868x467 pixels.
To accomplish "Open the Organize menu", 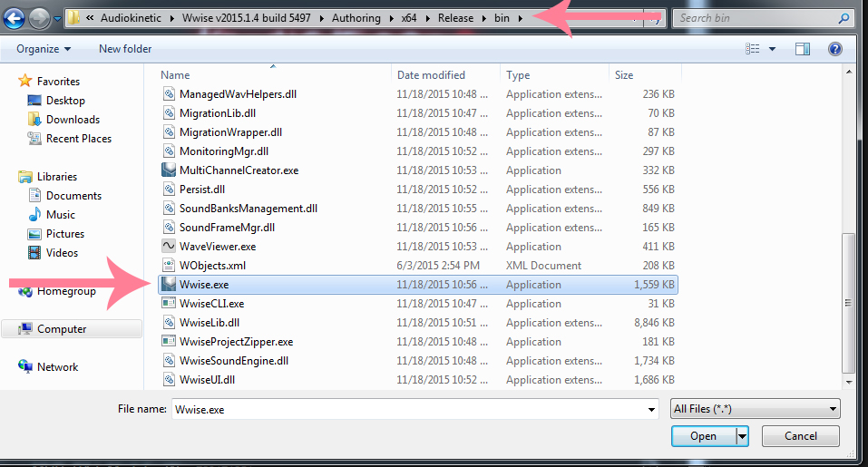I will click(44, 49).
